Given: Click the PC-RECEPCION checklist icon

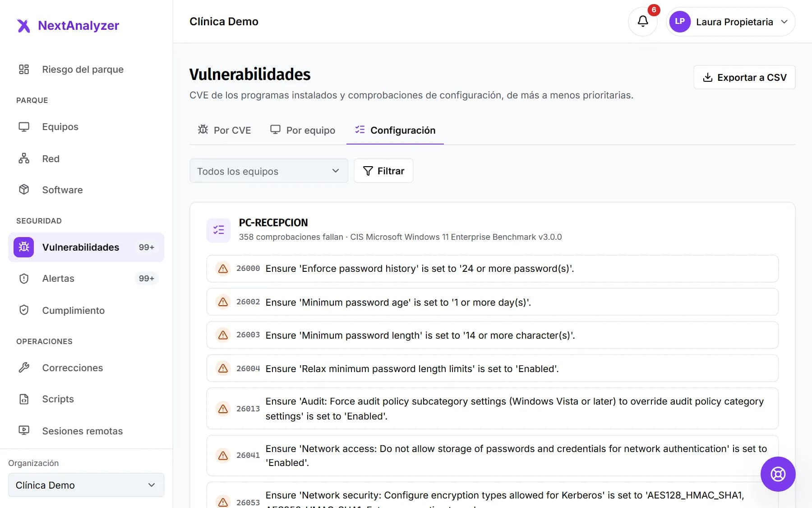Looking at the screenshot, I should (219, 230).
